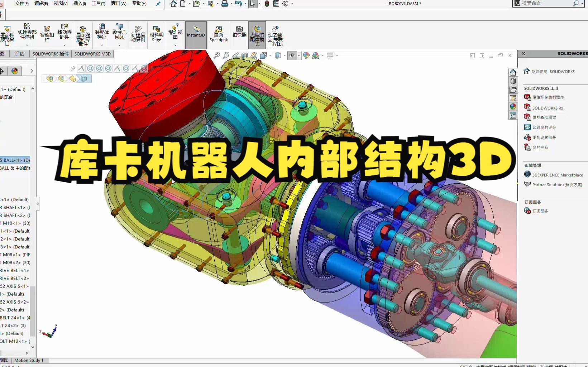Click the Save icon in top toolbar
The height and width of the screenshot is (367, 588).
[211, 4]
